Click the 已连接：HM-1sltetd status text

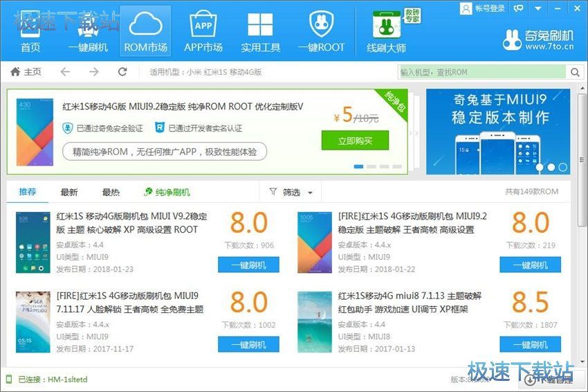tap(53, 380)
